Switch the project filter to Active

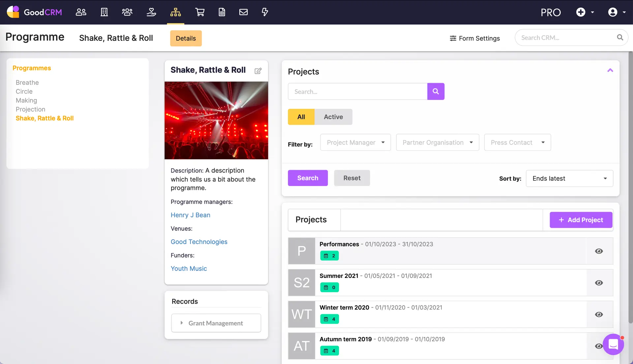coord(333,117)
